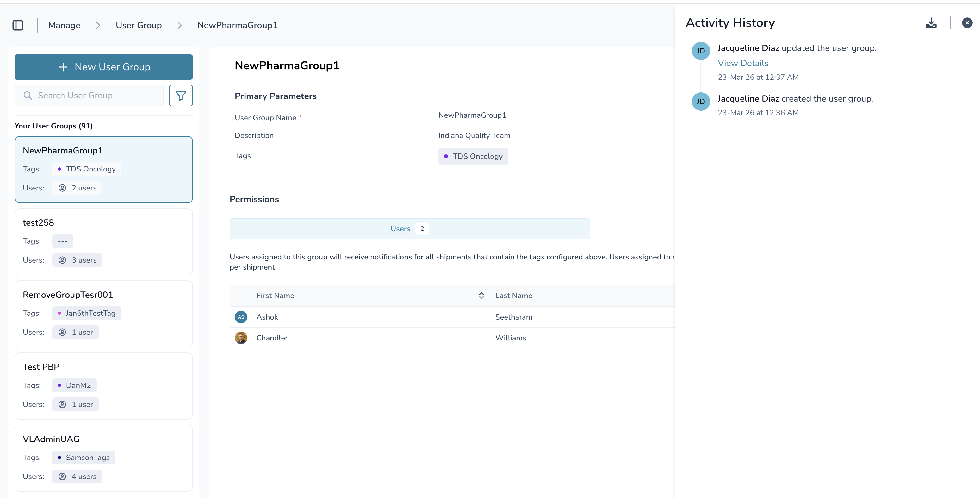
Task: Click the 4 users chip in VLAdminUAG
Action: coord(77,476)
